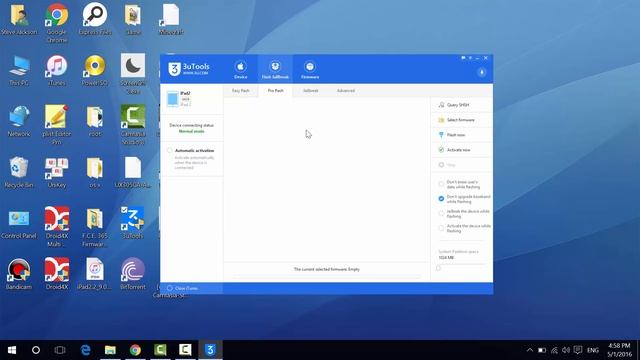This screenshot has width=640, height=360.
Task: Select the UniKey desktop icon
Action: 57,172
